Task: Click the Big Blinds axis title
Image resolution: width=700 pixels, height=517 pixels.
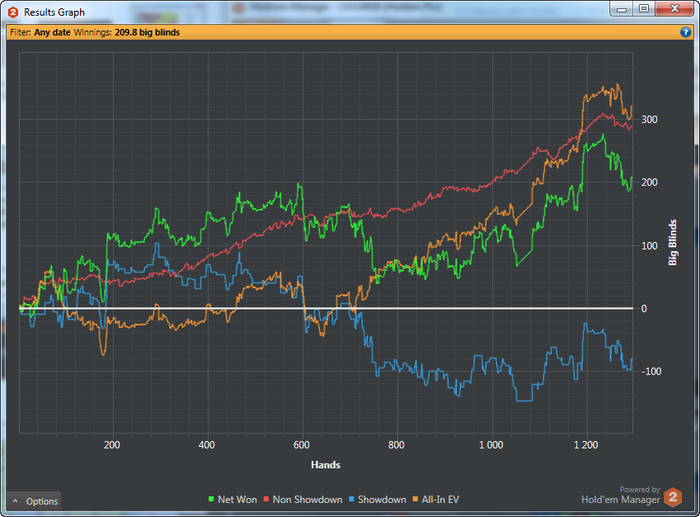Action: pyautogui.click(x=672, y=242)
